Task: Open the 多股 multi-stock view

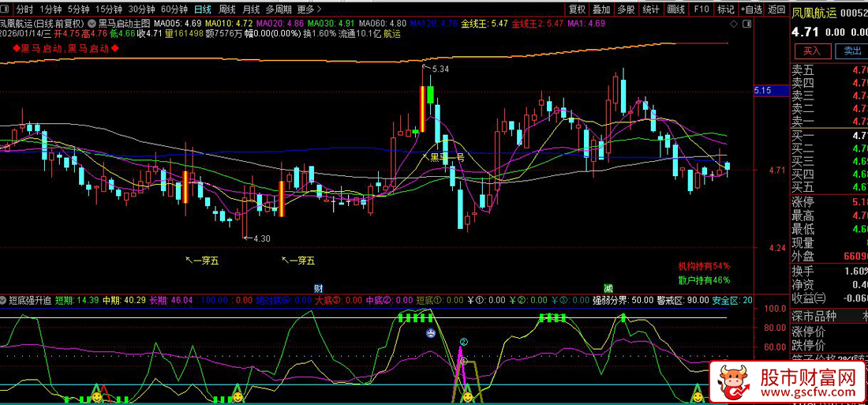Action: (x=626, y=9)
